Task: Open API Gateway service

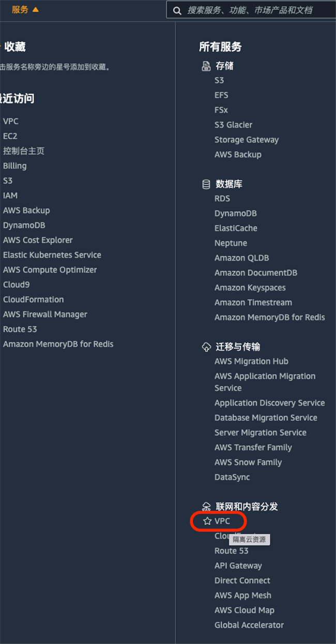Action: tap(238, 566)
